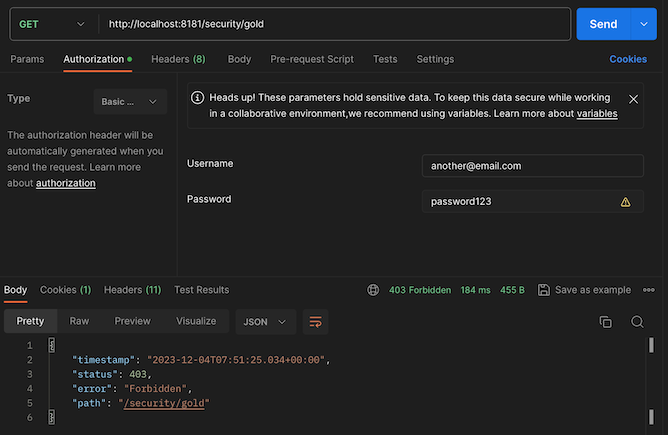Select the Visualize view
The height and width of the screenshot is (435, 668).
tap(196, 321)
